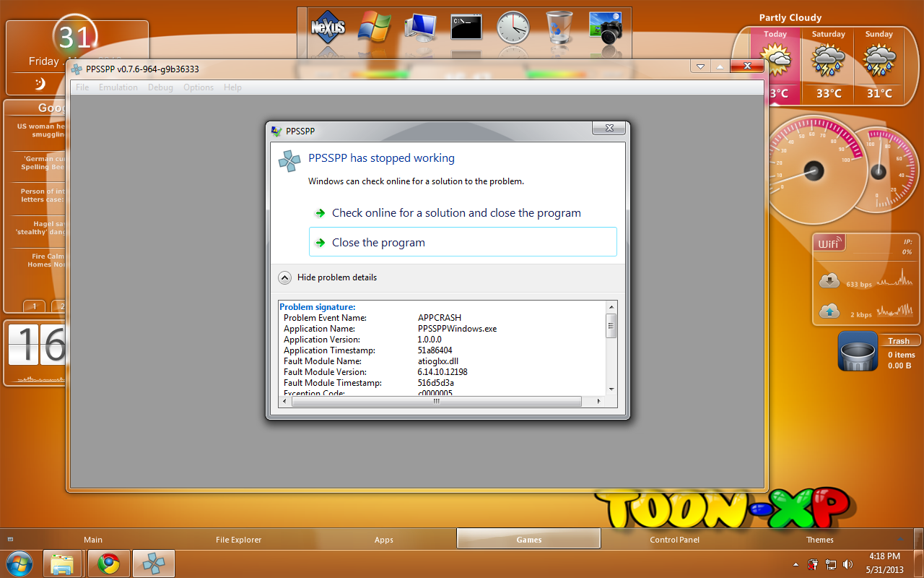Click the volume speaker tray icon
The height and width of the screenshot is (578, 924).
(x=847, y=564)
